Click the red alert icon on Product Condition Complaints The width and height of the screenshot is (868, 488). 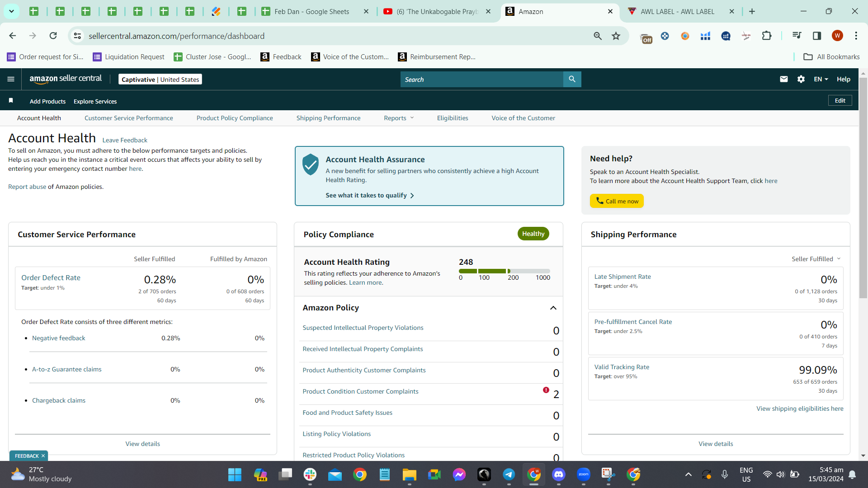546,390
